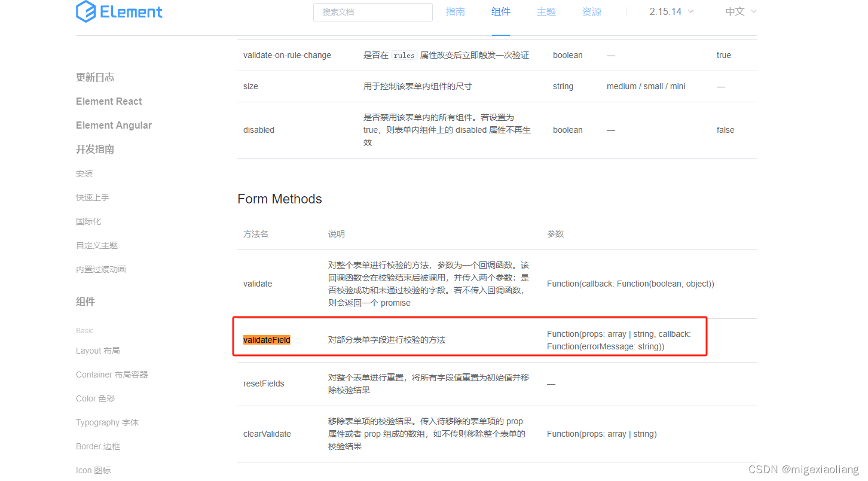Click 'medium / small / mini' values cell

click(646, 86)
